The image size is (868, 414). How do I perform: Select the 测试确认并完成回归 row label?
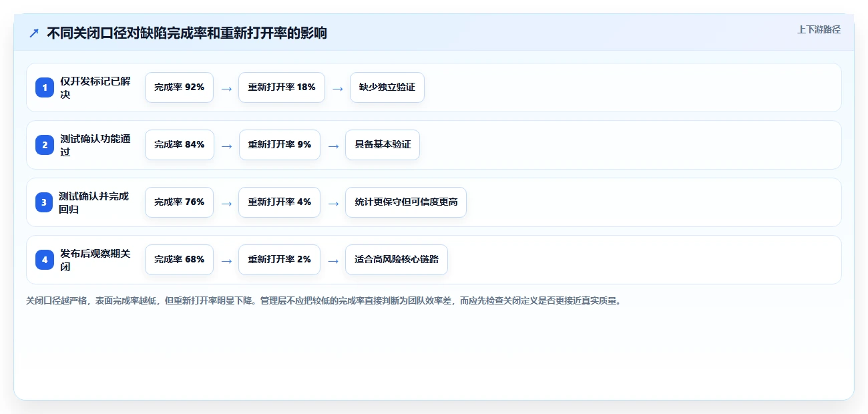93,202
